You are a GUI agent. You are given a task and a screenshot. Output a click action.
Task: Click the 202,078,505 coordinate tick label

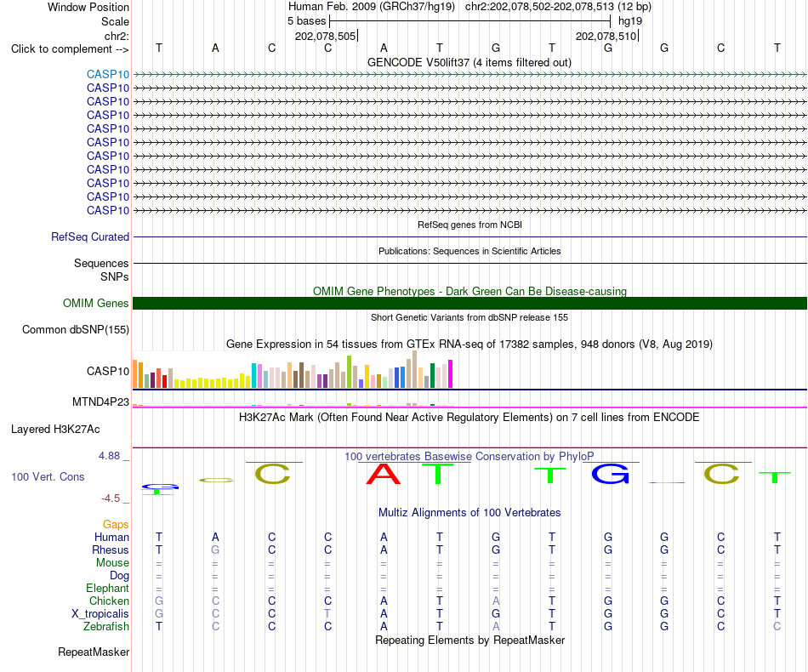pyautogui.click(x=325, y=36)
